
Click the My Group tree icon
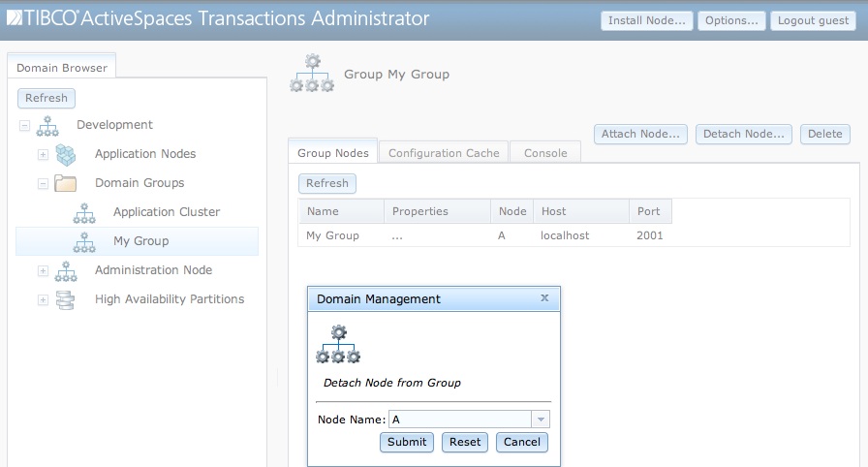(x=84, y=242)
